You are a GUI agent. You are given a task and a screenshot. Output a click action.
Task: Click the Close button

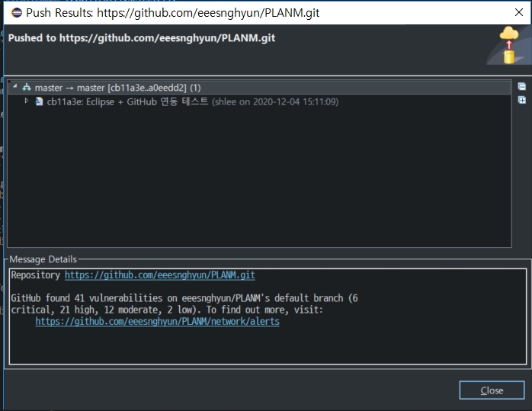[x=492, y=390]
